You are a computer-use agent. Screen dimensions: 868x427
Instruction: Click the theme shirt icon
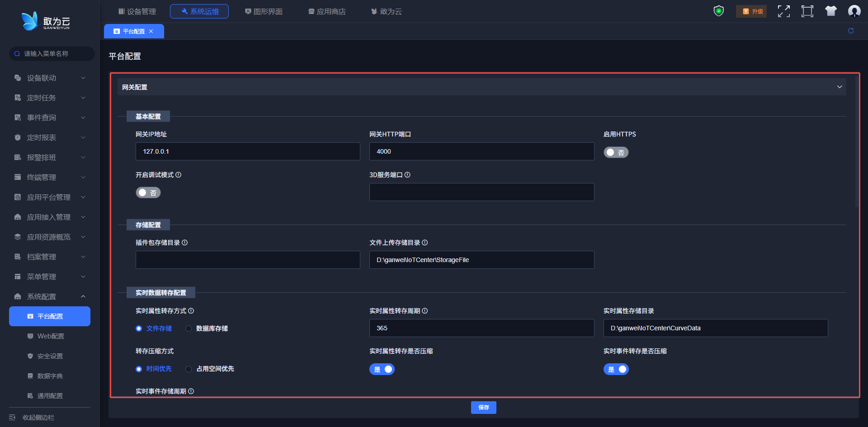coord(830,11)
